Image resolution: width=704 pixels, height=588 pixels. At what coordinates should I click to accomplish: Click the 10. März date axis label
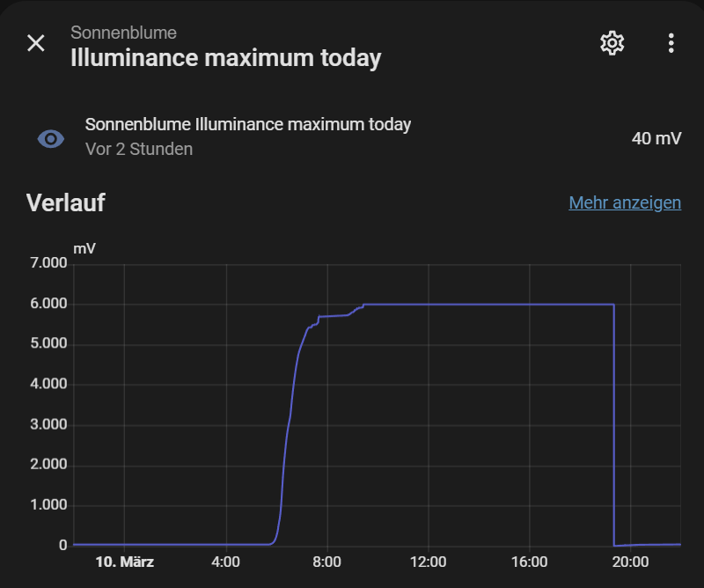(x=124, y=562)
